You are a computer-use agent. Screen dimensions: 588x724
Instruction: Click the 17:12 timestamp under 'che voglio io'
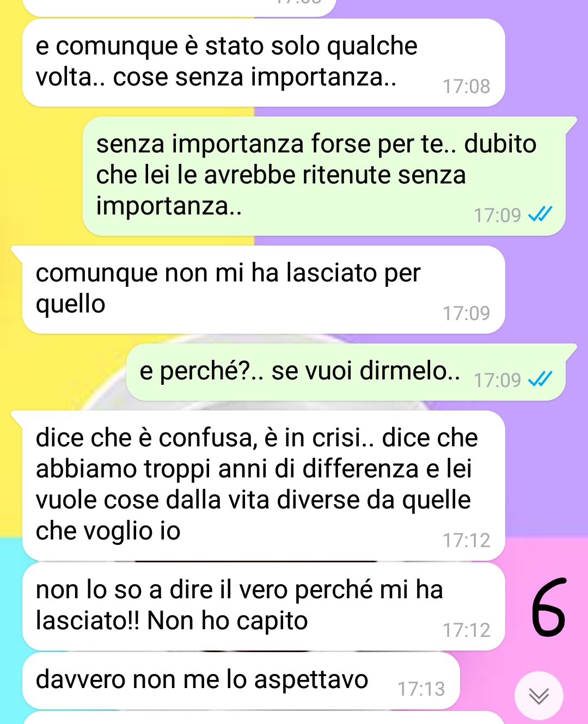(x=466, y=540)
